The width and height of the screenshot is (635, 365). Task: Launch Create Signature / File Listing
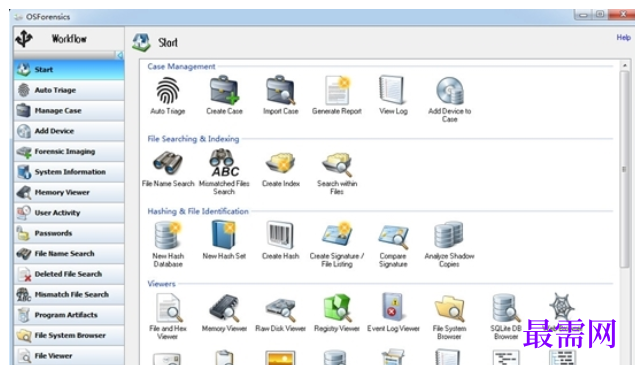[337, 235]
